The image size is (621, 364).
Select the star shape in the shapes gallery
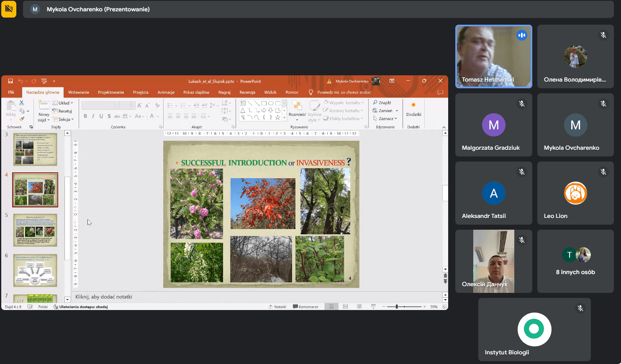tap(277, 118)
